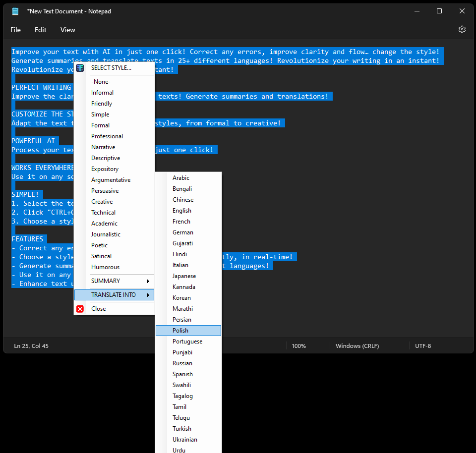Open the View menu
This screenshot has width=476, height=453.
tap(68, 30)
